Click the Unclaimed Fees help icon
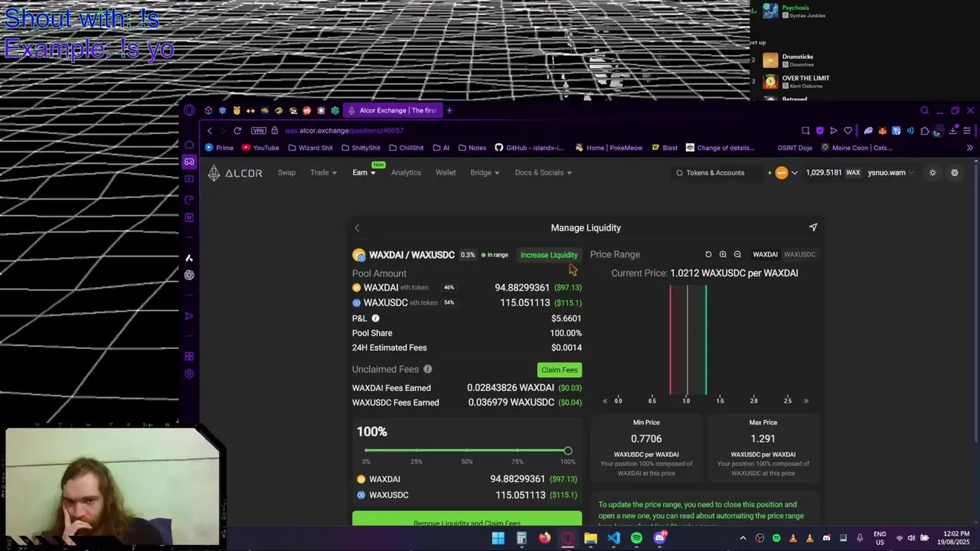 tap(428, 369)
